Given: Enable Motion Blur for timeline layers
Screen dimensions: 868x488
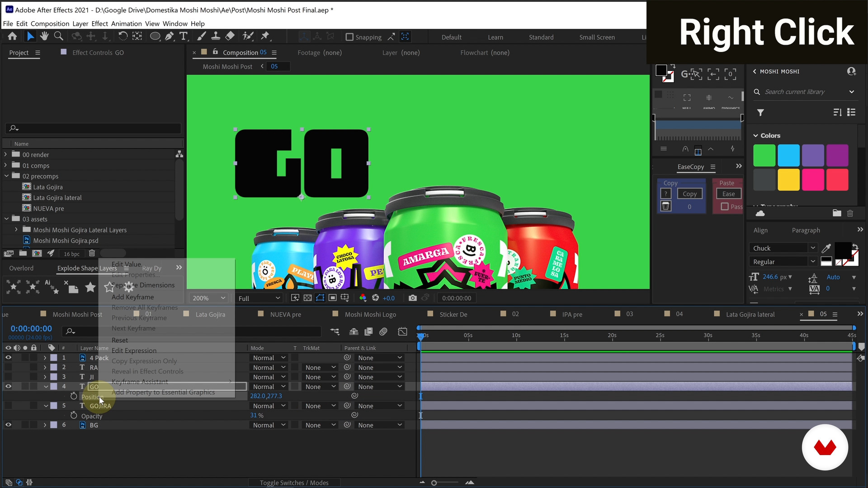Looking at the screenshot, I should point(383,332).
